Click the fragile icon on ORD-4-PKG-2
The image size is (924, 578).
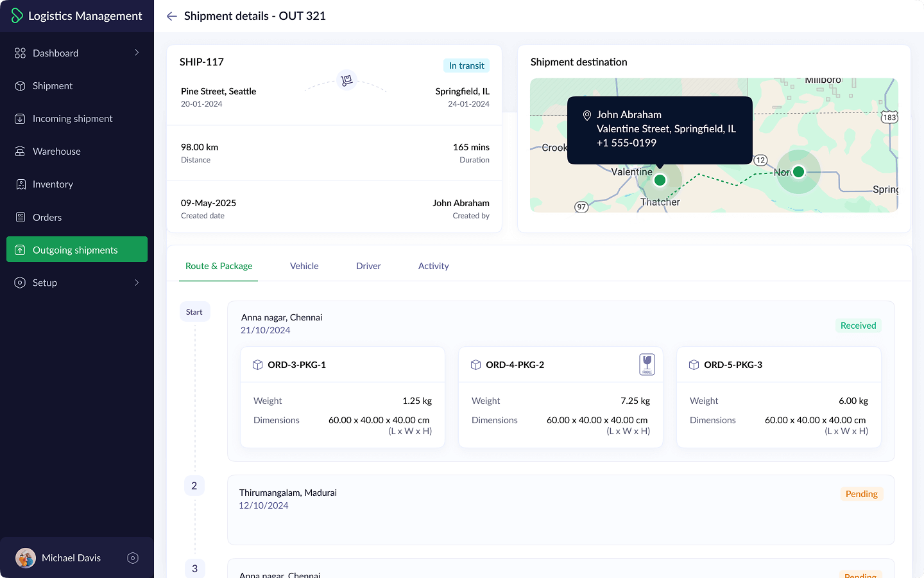[x=647, y=364]
